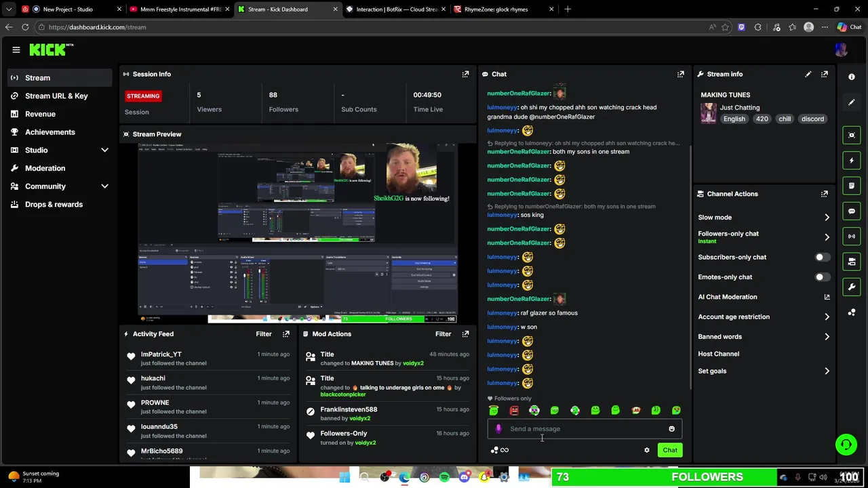Click the English tag in Stream info

[x=734, y=119]
